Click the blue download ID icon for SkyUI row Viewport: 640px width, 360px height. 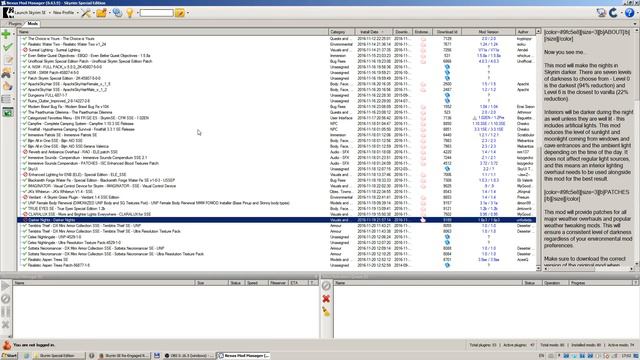click(x=447, y=169)
